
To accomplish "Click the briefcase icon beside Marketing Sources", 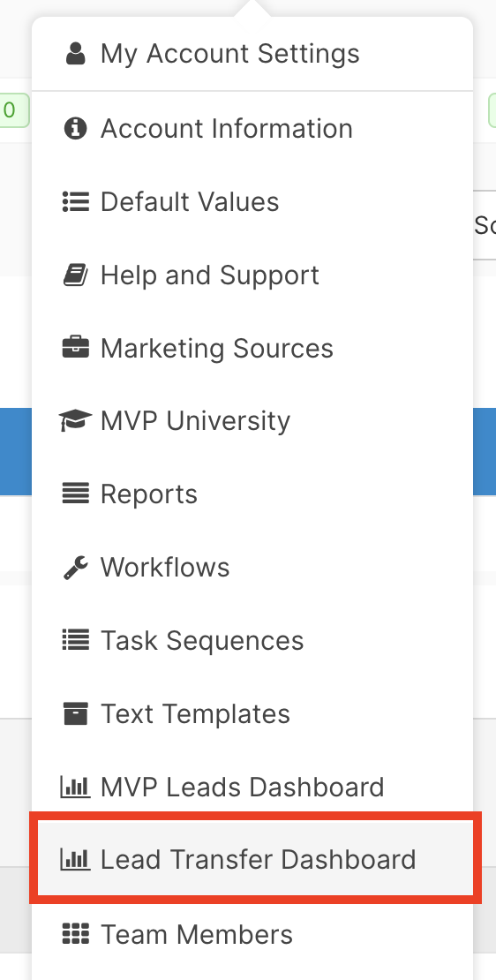I will [x=75, y=348].
